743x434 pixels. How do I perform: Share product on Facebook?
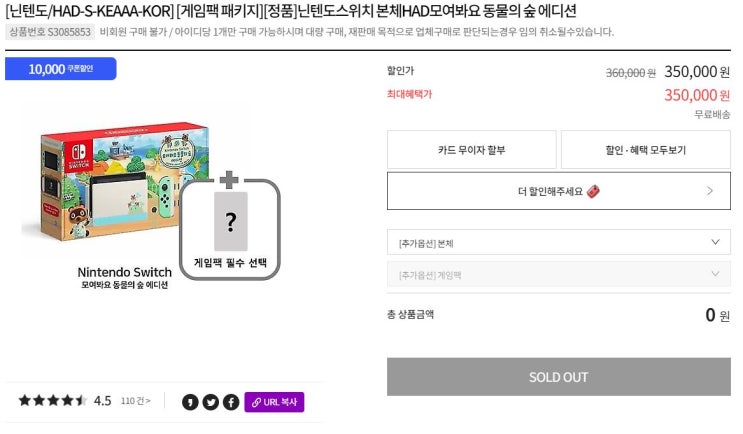pyautogui.click(x=231, y=402)
